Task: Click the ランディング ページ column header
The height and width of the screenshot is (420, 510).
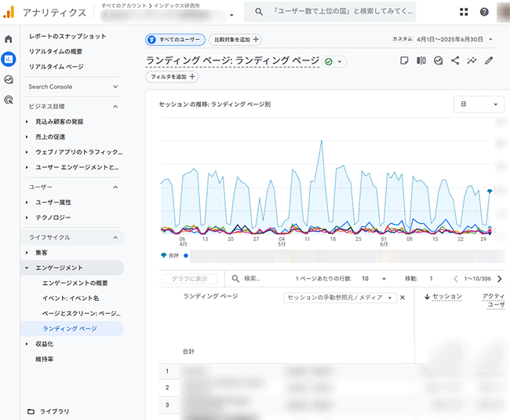Action: click(x=210, y=297)
